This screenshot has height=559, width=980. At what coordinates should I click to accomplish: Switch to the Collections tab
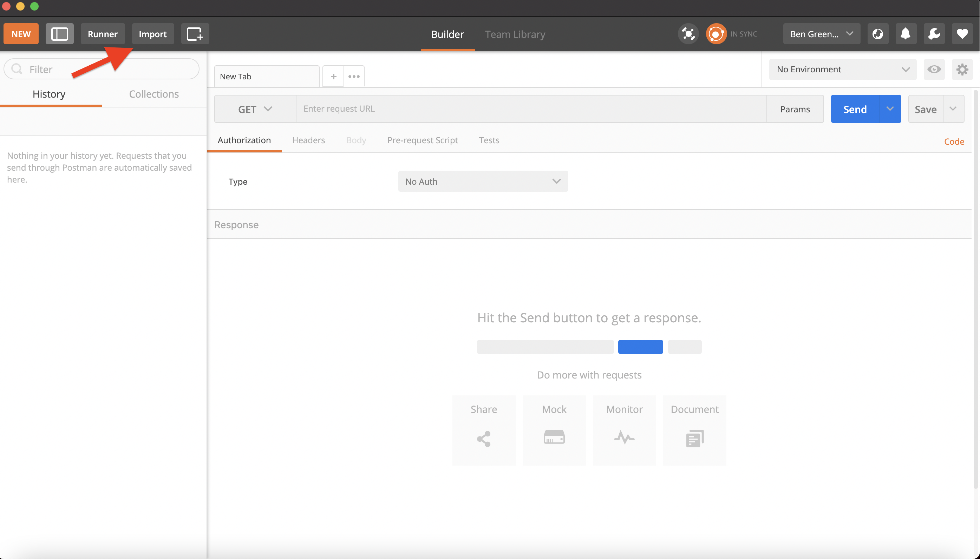click(153, 94)
